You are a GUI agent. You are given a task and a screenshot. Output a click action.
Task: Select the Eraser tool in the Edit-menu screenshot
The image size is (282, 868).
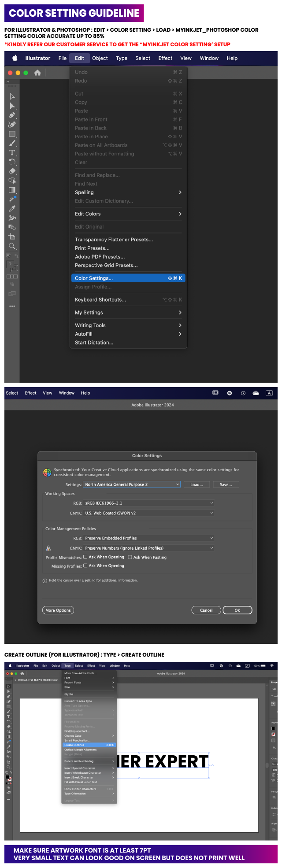click(12, 171)
